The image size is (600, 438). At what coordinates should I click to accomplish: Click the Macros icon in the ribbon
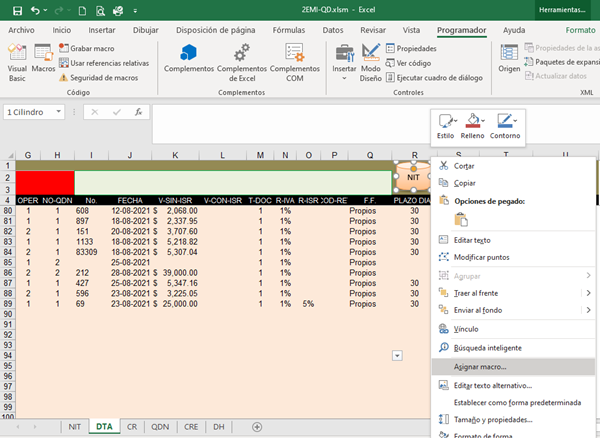point(43,60)
